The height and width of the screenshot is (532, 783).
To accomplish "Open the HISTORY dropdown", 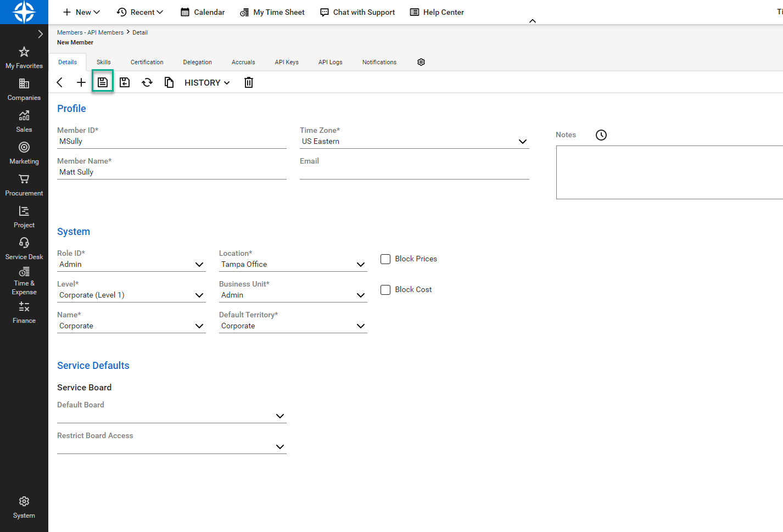I will pos(206,82).
